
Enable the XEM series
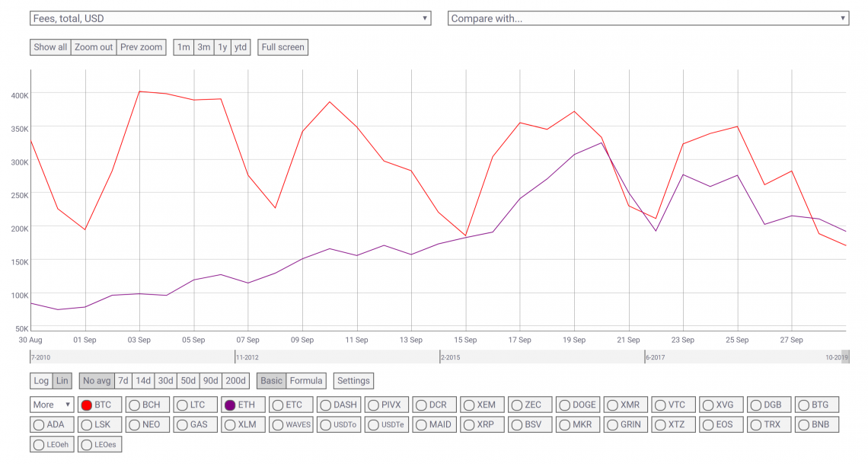[482, 405]
